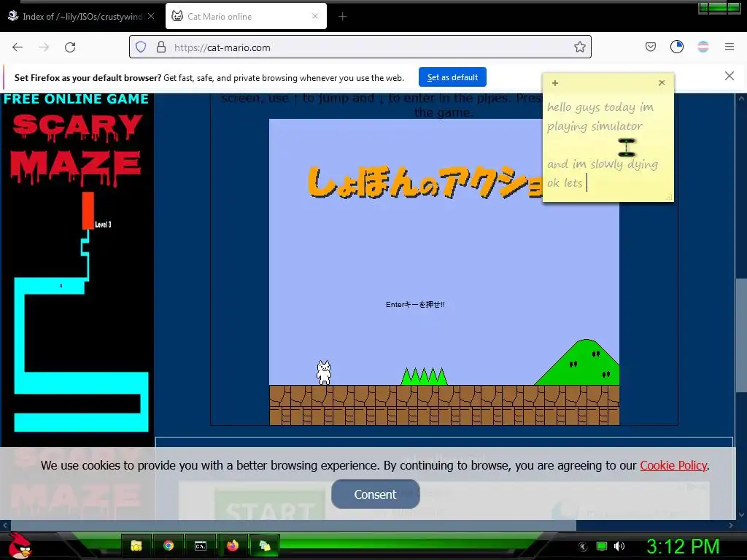The width and height of the screenshot is (747, 560).
Task: Click the Consent cookie button
Action: point(376,494)
